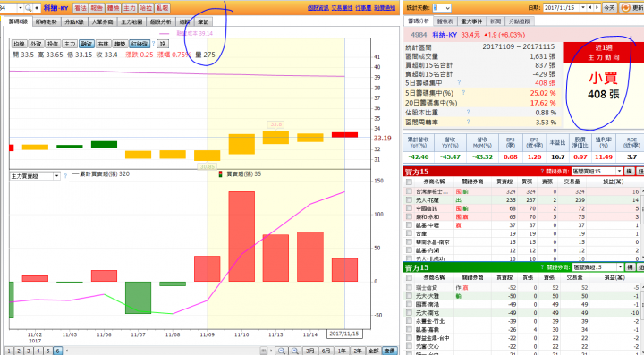Tick checkbox for 瑞士信貸 seller row
This screenshot has width=644, height=355.
coord(409,287)
